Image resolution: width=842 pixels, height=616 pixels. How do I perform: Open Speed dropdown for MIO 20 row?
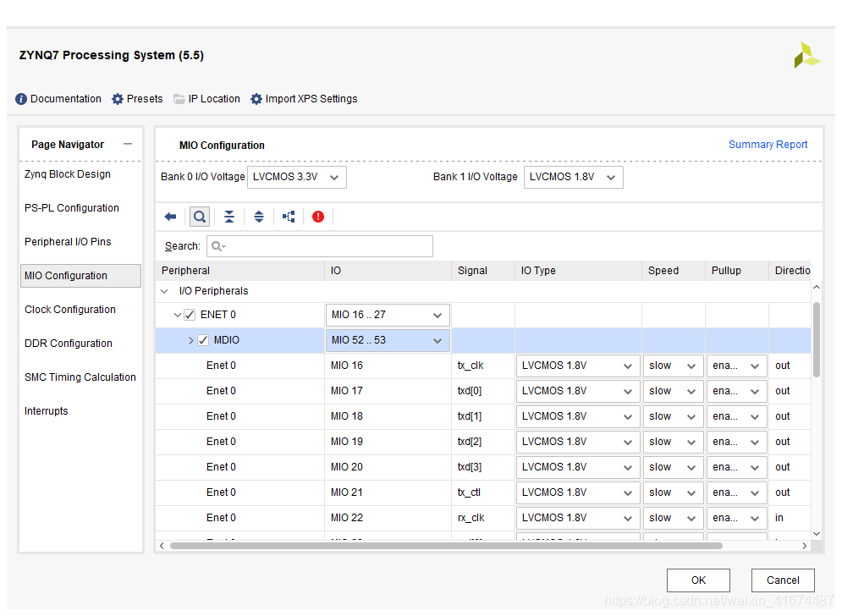coord(673,468)
